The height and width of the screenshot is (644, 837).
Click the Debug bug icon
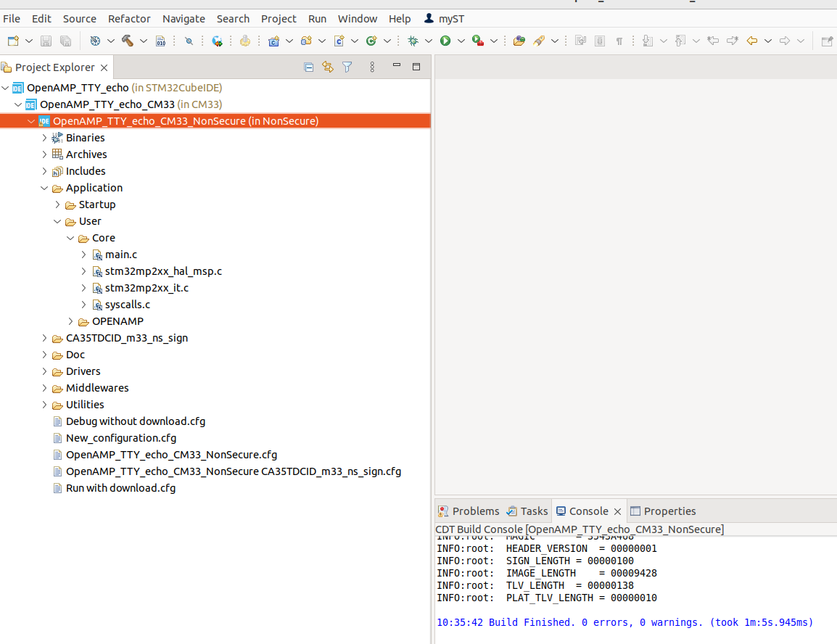click(413, 41)
